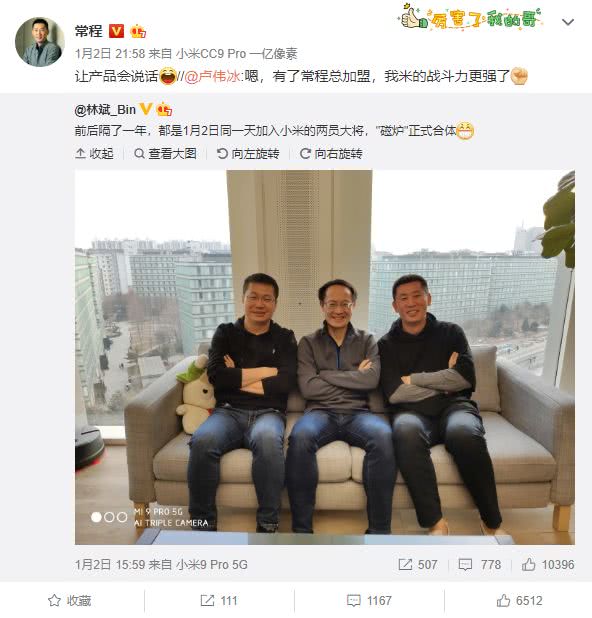This screenshot has height=618, width=592.
Task: Click the 厉害了我的哥 thumbs-up sticker banner
Action: tap(471, 17)
